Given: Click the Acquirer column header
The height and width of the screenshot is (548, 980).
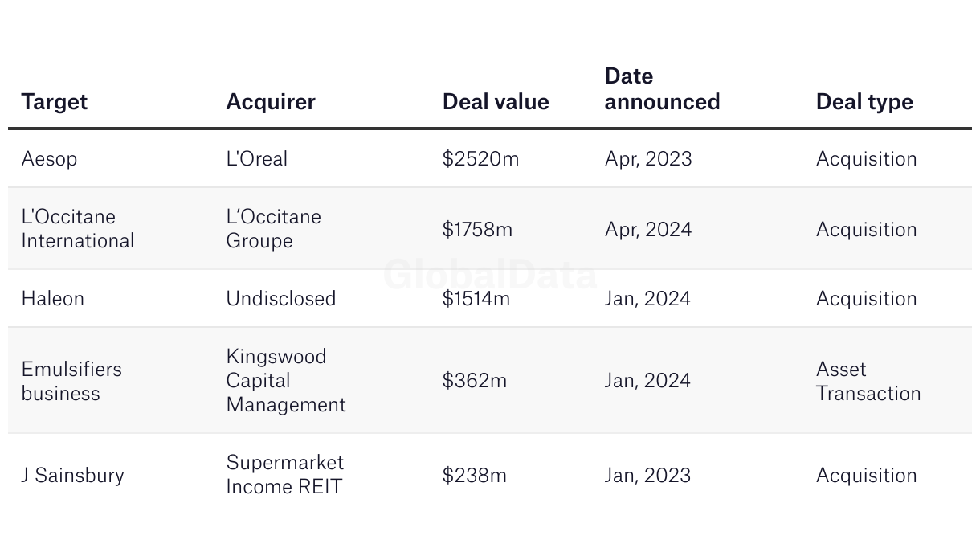Looking at the screenshot, I should tap(271, 102).
